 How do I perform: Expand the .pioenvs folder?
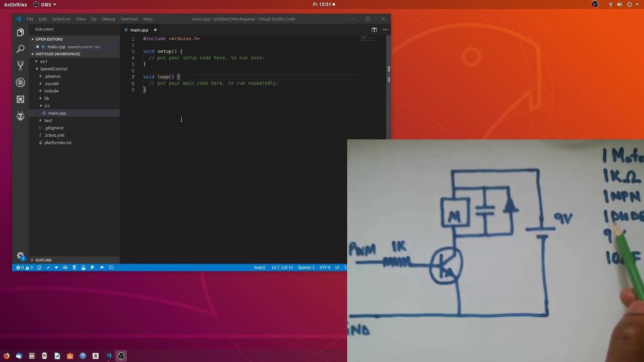click(52, 76)
